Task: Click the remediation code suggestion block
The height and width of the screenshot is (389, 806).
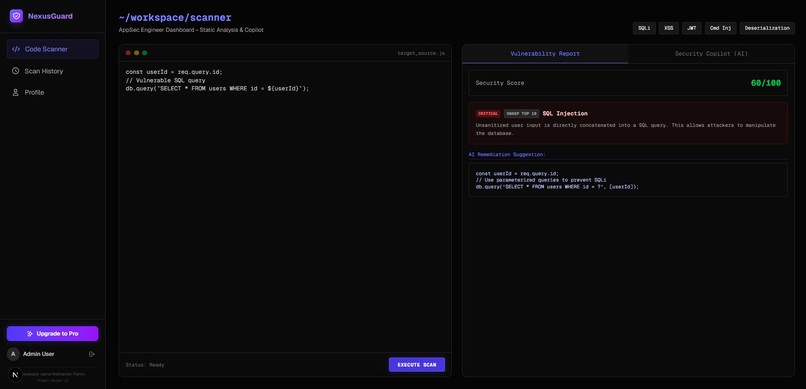Action: pos(628,180)
